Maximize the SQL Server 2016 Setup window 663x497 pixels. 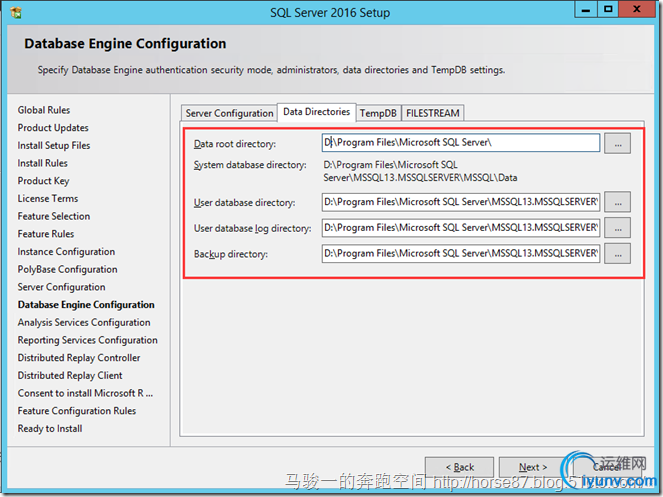pyautogui.click(x=608, y=9)
